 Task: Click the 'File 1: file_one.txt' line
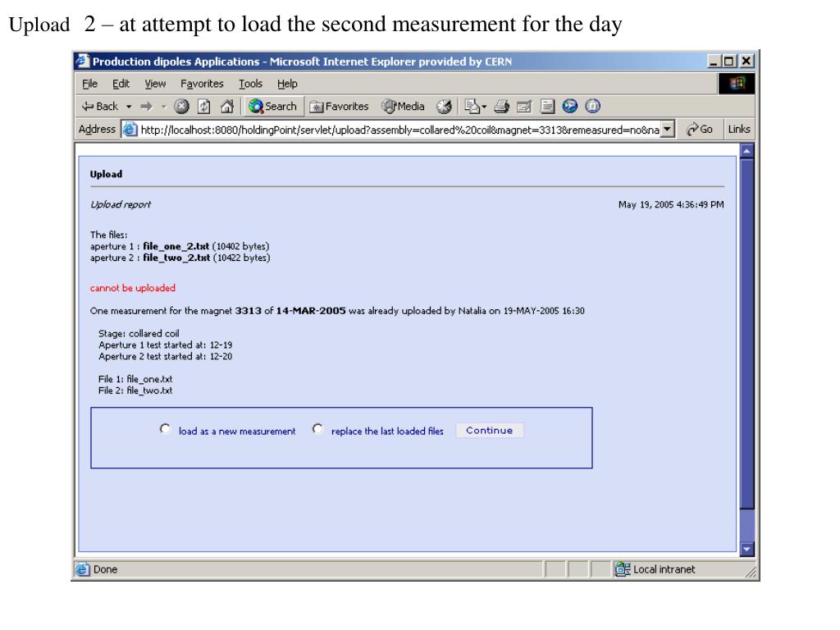[135, 379]
